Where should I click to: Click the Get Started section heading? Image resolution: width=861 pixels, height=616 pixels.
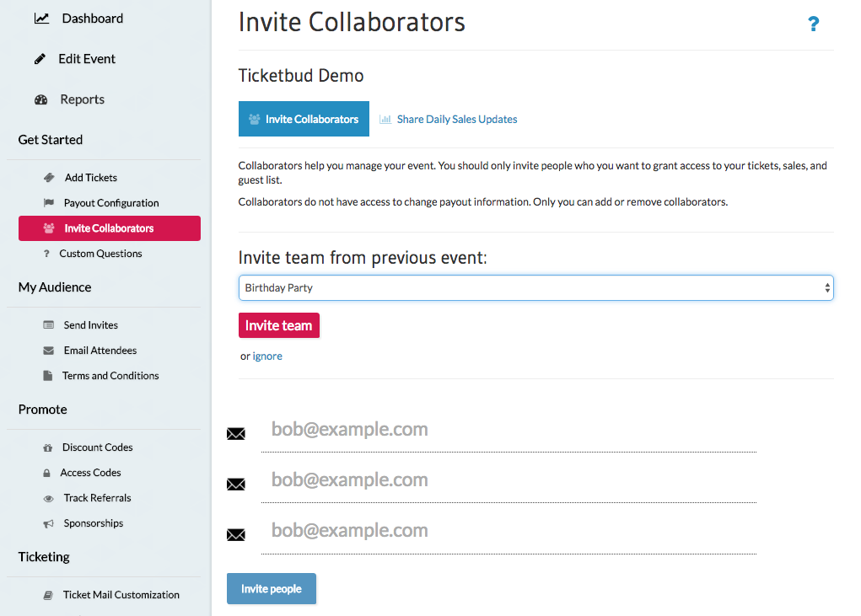(x=51, y=140)
